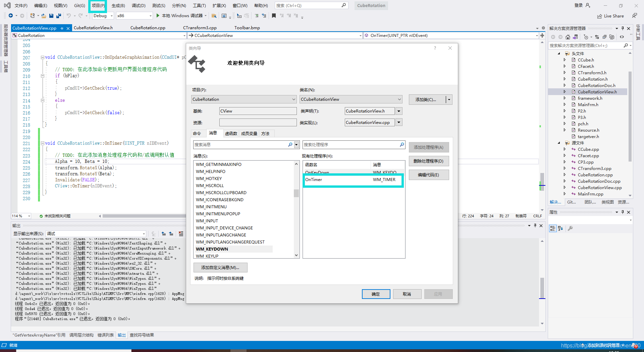Switch views icon in Solution Explorer
This screenshot has height=352, width=644.
click(575, 37)
